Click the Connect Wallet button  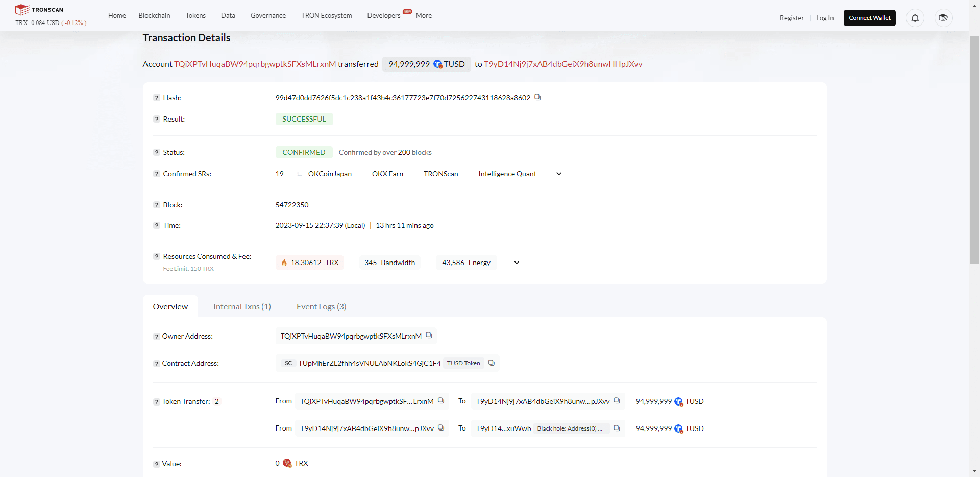pos(870,18)
